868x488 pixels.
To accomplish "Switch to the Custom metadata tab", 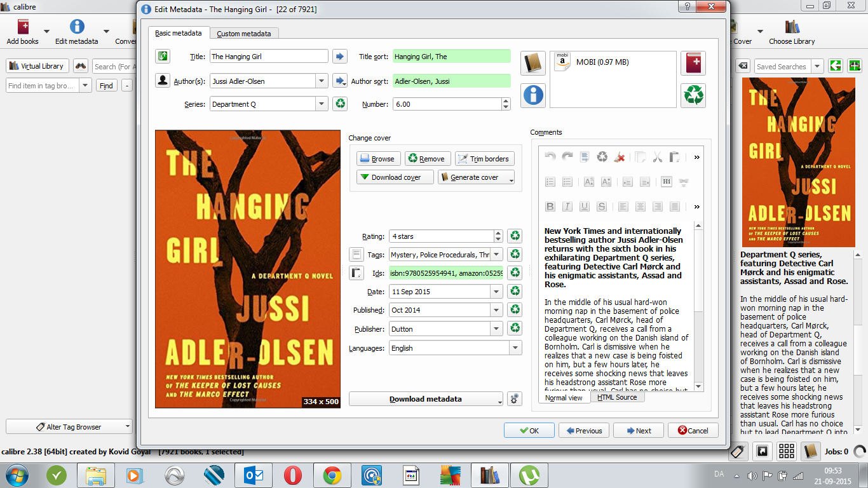I will click(x=244, y=34).
